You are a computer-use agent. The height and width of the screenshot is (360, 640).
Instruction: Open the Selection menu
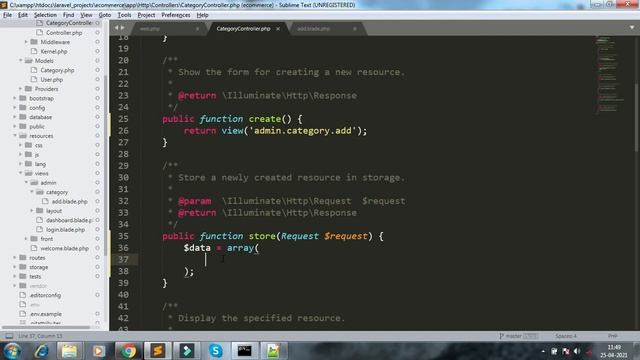tap(45, 15)
